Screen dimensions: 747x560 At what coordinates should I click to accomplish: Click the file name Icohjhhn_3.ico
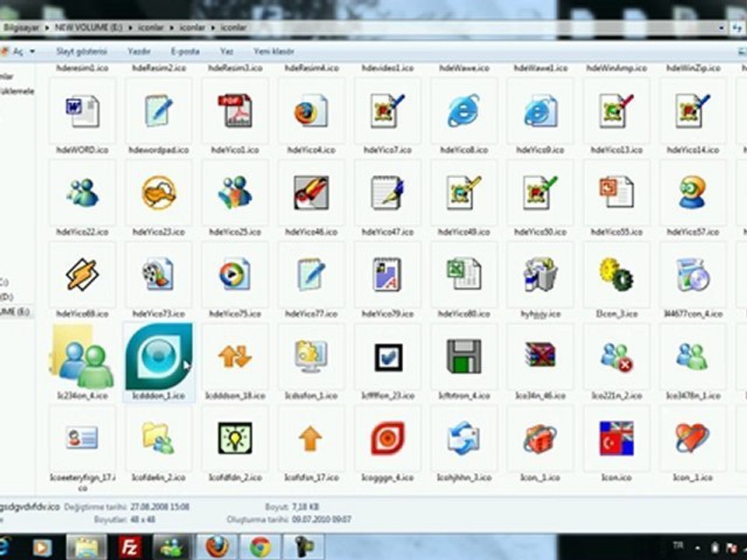[x=464, y=477]
